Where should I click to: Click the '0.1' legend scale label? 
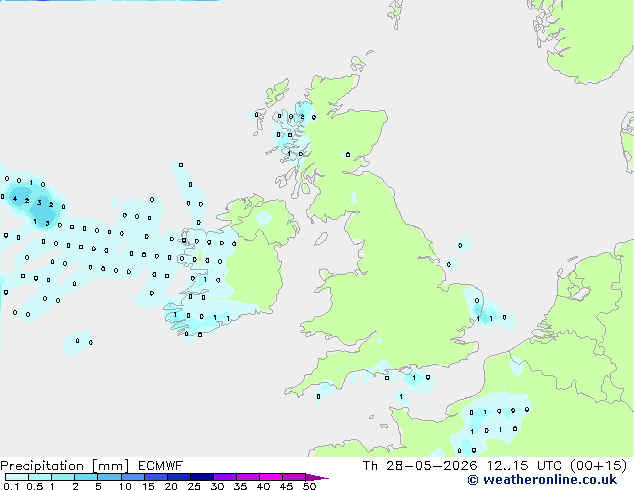click(11, 486)
